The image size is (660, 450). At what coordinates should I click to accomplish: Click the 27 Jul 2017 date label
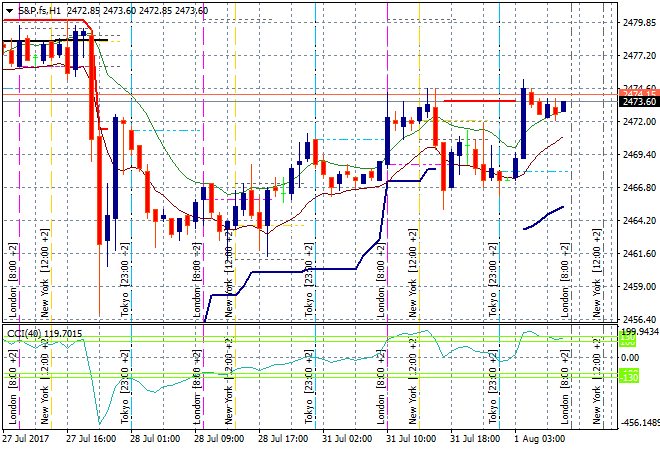coord(26,438)
